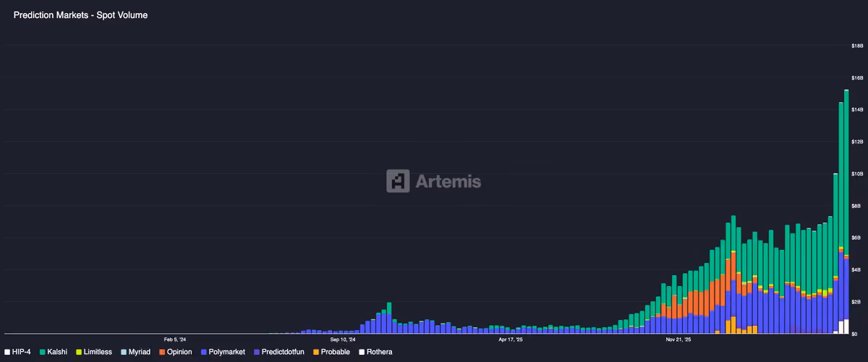Screen dimensions: 868x362
Task: Select the late-2024 peak bar near $2B
Action: [389, 318]
